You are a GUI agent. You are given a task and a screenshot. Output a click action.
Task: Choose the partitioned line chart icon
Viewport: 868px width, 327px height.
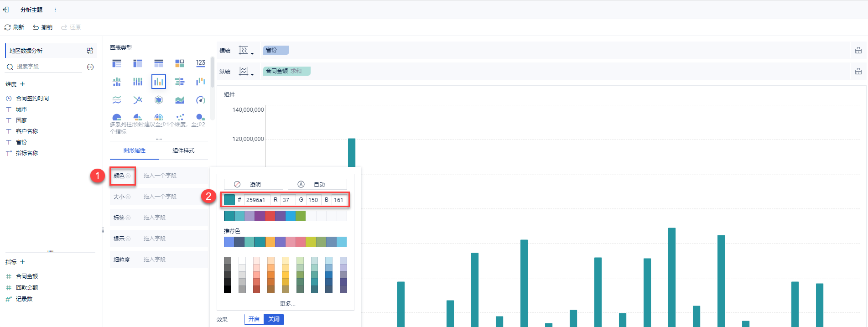pos(117,100)
